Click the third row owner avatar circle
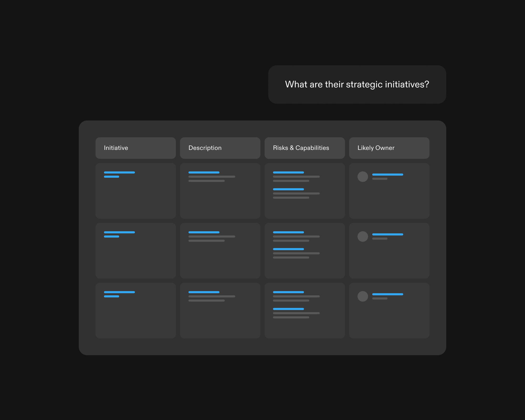 tap(363, 296)
